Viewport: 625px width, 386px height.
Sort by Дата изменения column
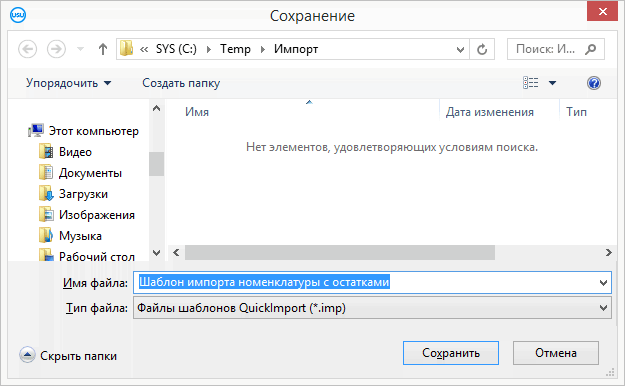point(489,112)
